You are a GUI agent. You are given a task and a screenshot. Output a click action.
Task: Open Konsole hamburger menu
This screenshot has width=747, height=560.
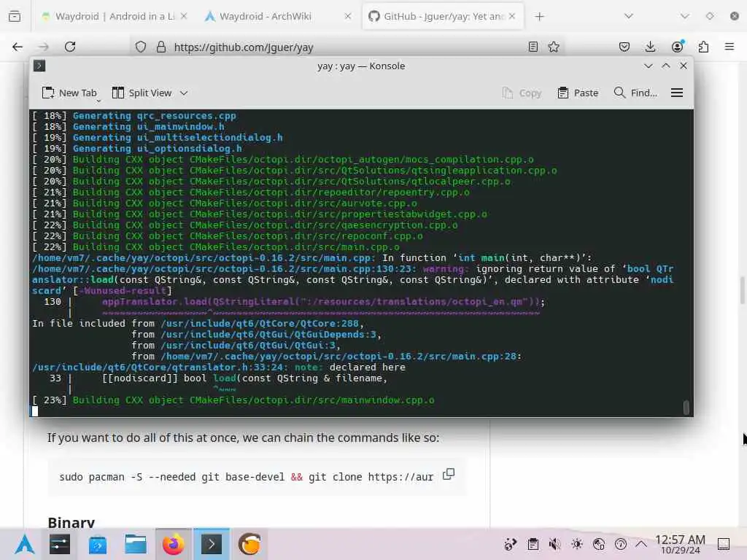click(677, 93)
